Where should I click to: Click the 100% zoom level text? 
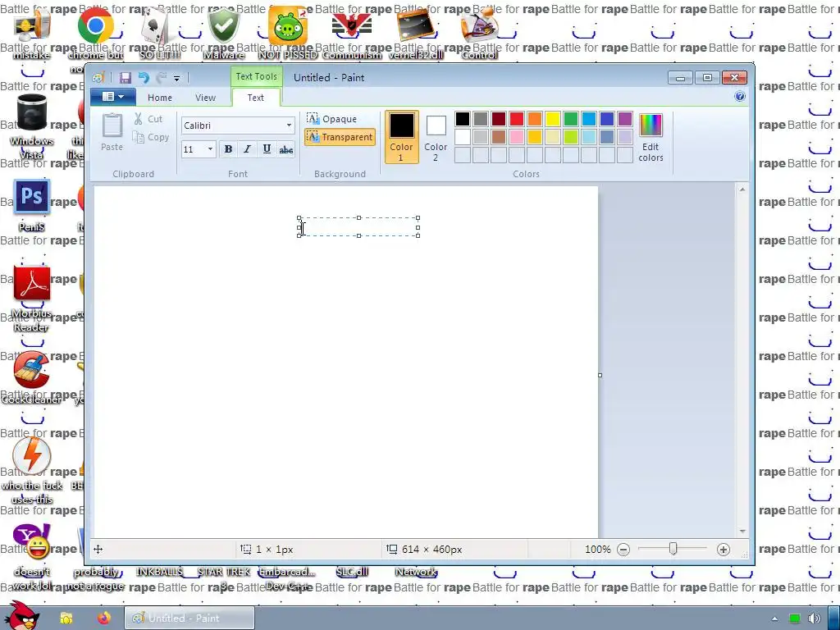[x=597, y=549]
